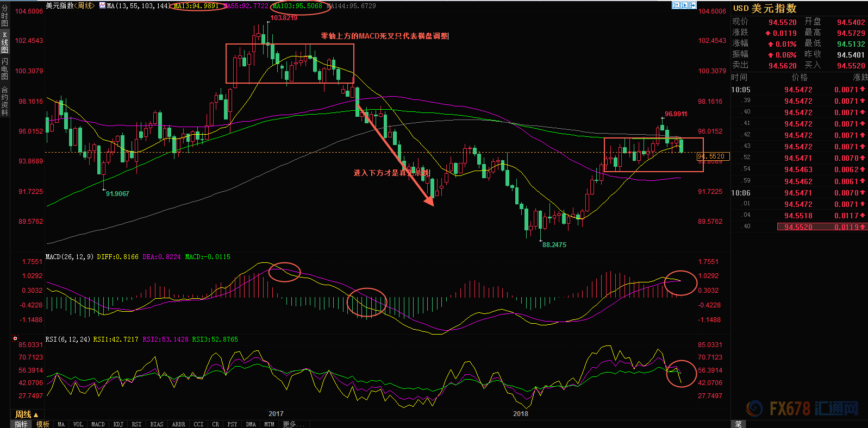Click the 美元指数<周线> chart title

pos(70,6)
